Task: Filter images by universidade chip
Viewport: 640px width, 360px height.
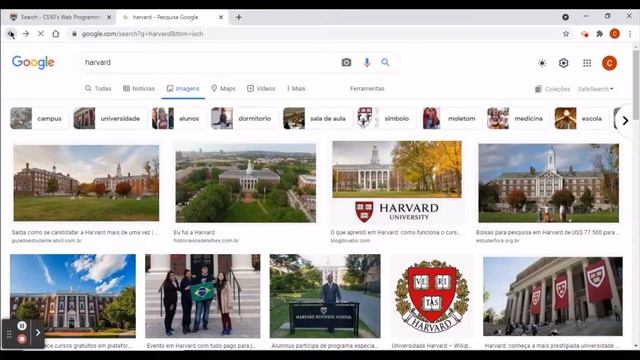Action: click(x=109, y=118)
